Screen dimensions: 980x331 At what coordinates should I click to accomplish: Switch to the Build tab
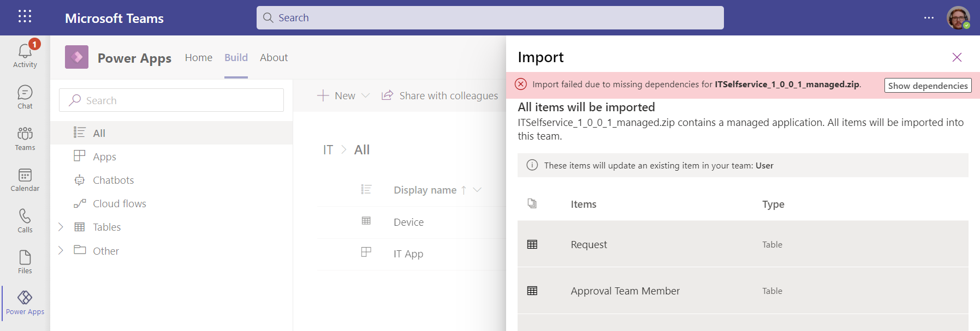click(236, 57)
